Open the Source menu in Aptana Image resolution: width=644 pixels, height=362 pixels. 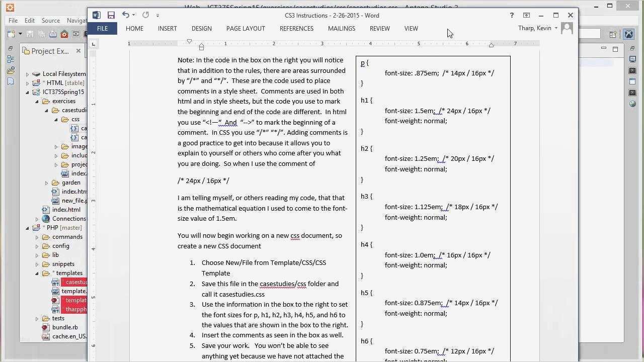coord(51,21)
